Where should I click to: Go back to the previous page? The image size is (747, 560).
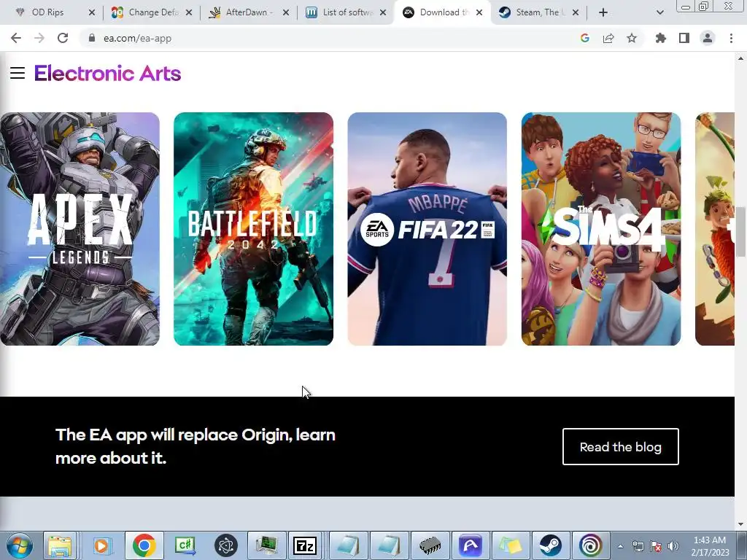point(16,38)
